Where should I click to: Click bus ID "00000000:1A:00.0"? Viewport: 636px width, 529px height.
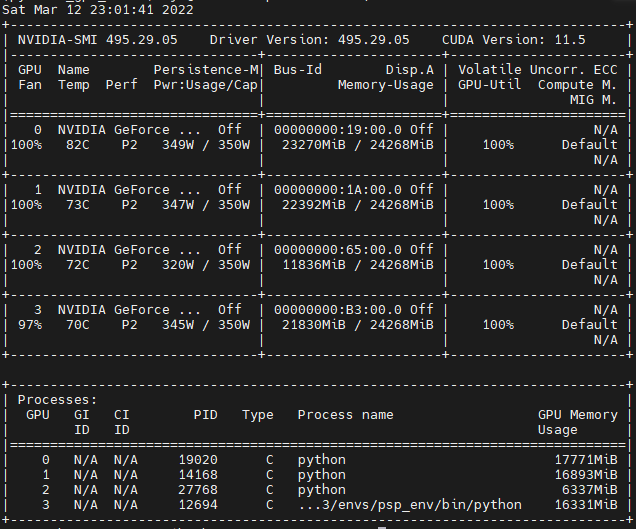[338, 190]
